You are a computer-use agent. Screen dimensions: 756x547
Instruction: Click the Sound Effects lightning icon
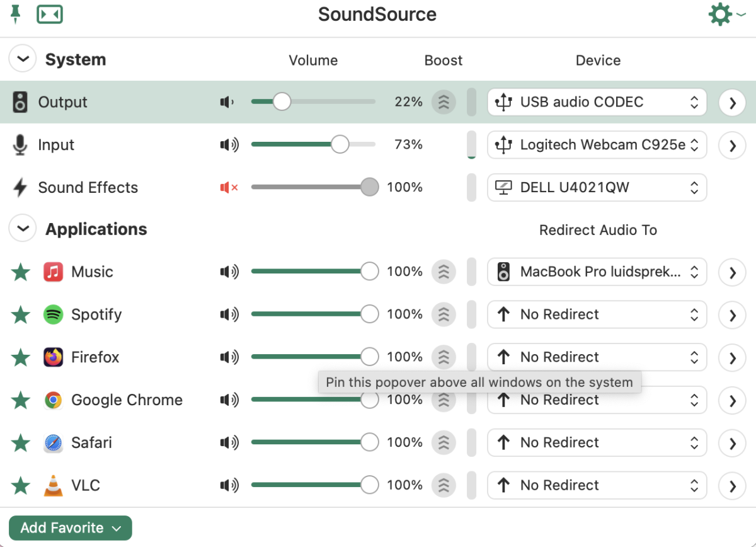click(20, 187)
